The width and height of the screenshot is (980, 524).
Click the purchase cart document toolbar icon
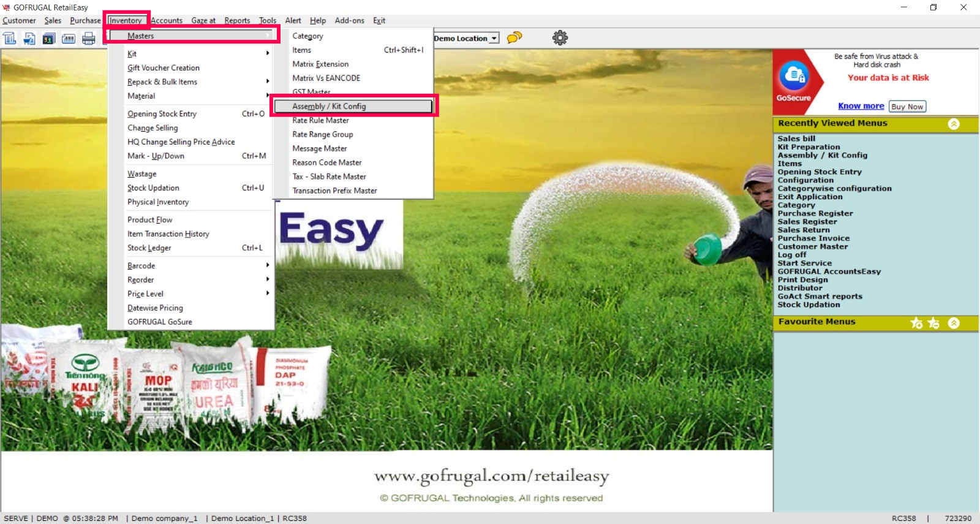(29, 39)
